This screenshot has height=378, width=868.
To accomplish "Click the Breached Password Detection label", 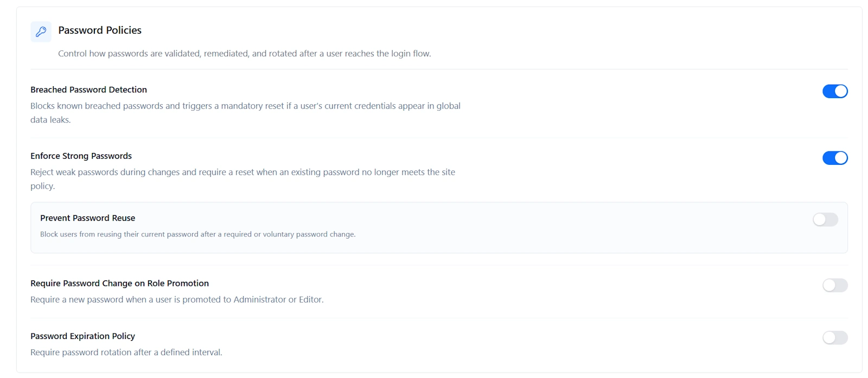I will click(88, 89).
